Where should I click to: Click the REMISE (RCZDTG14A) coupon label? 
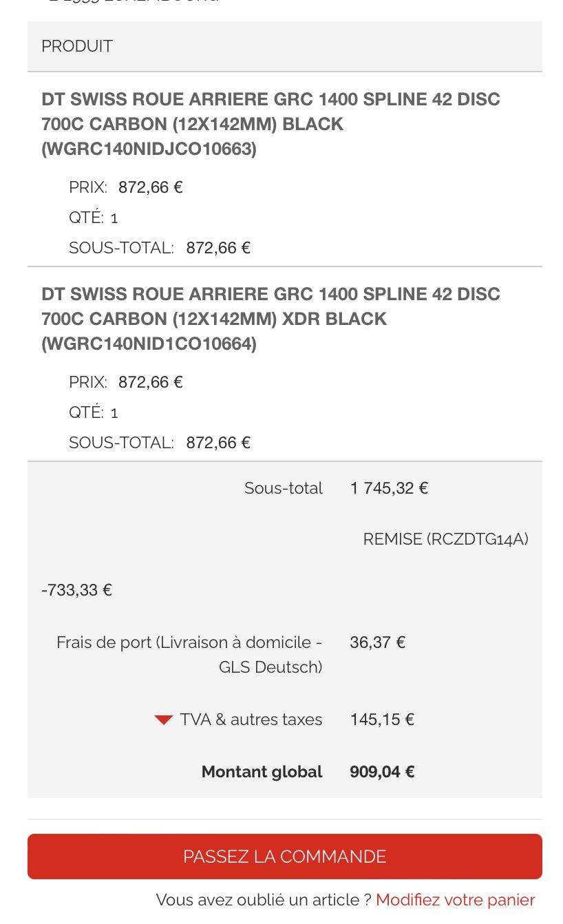(445, 539)
